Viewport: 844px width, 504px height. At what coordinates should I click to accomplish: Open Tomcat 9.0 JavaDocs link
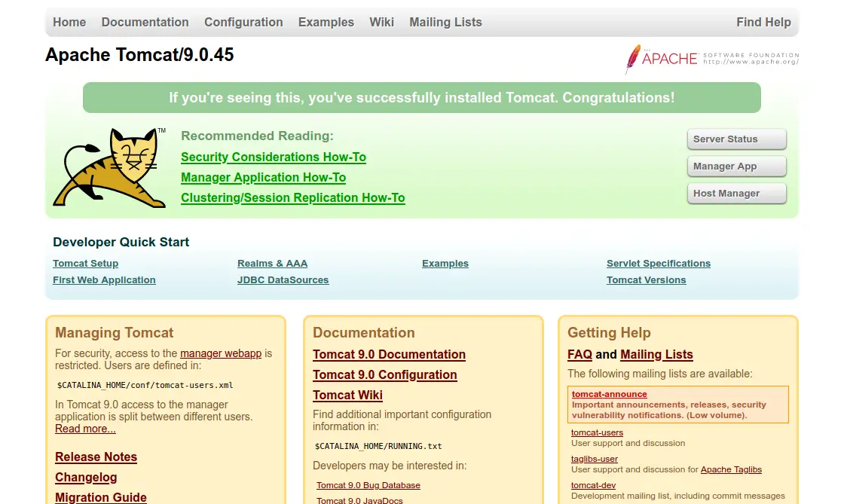point(359,500)
